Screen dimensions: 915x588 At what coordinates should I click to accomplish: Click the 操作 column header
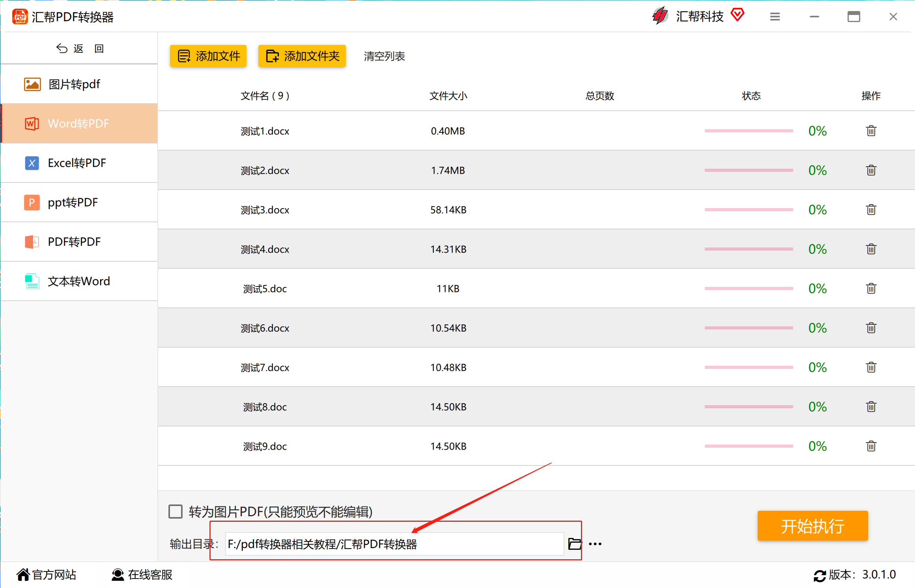click(x=871, y=96)
